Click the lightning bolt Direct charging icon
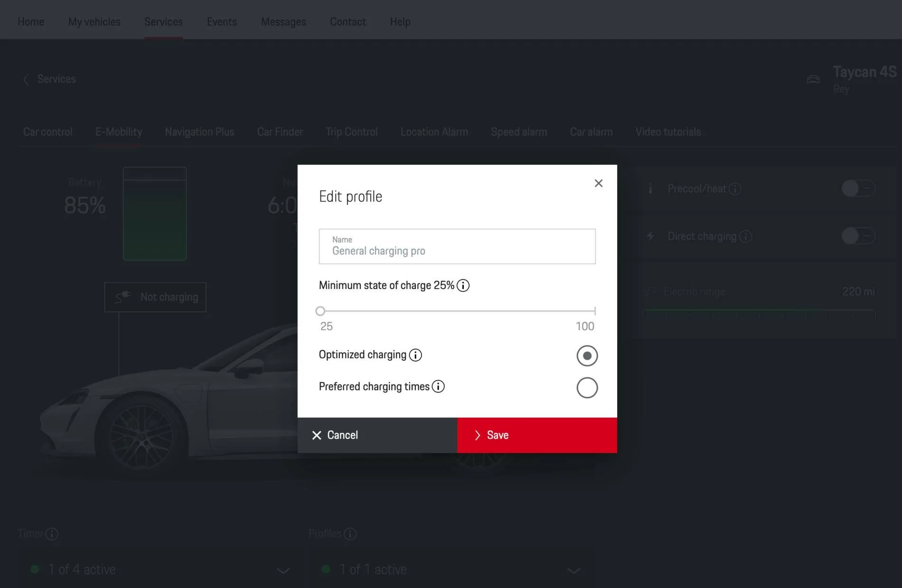 [x=650, y=236]
